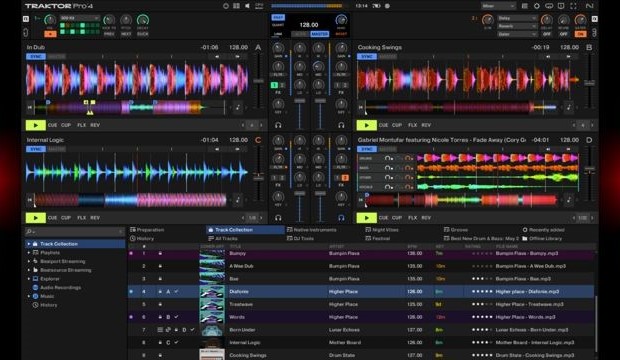Open the layout grid icon in header
This screenshot has height=360, width=620.
pyautogui.click(x=236, y=6)
